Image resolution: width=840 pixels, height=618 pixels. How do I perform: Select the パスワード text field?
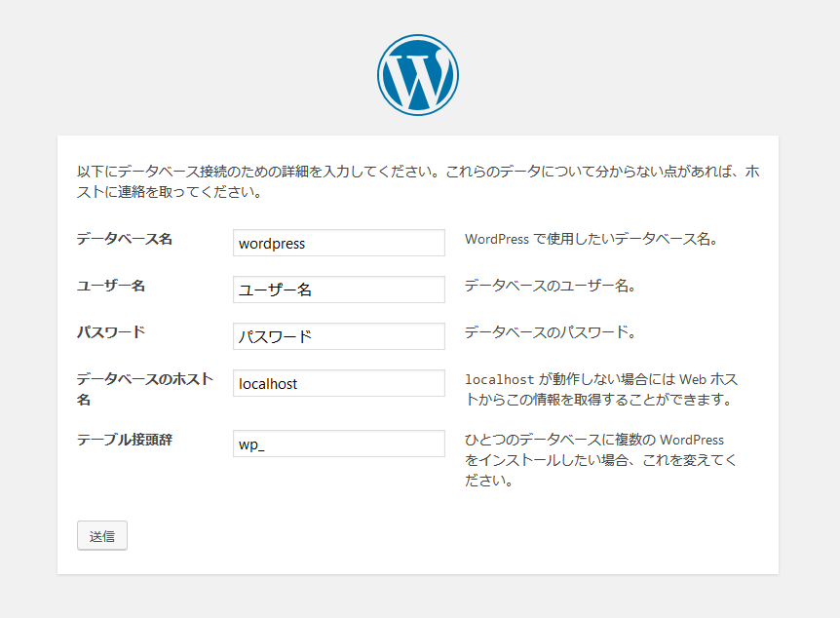(338, 336)
